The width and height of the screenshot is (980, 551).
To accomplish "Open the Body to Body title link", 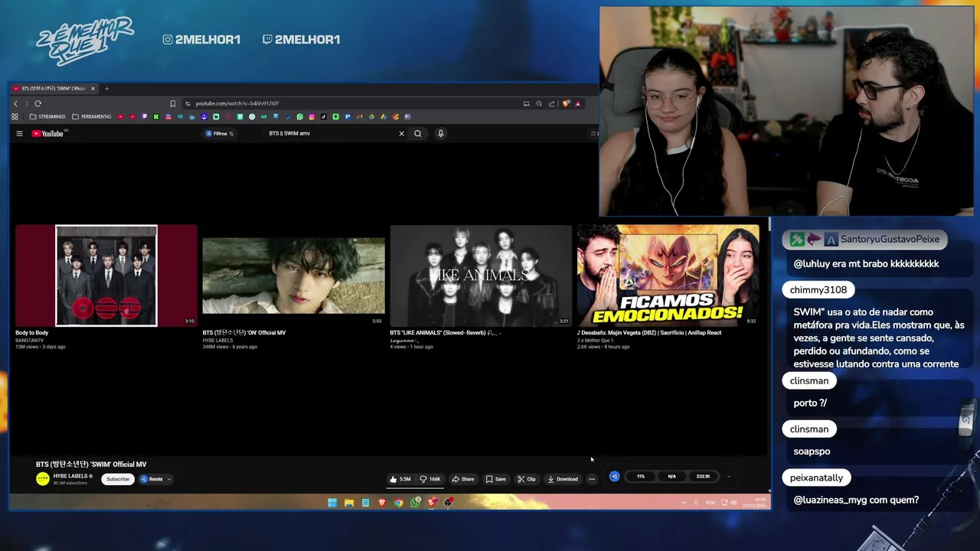I will pyautogui.click(x=31, y=333).
